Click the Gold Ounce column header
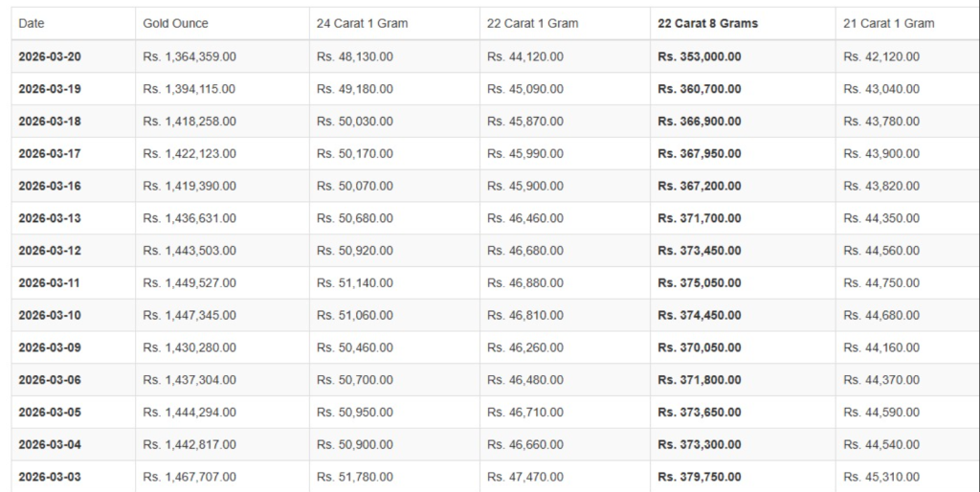Viewport: 980px width, 492px height. coord(175,23)
